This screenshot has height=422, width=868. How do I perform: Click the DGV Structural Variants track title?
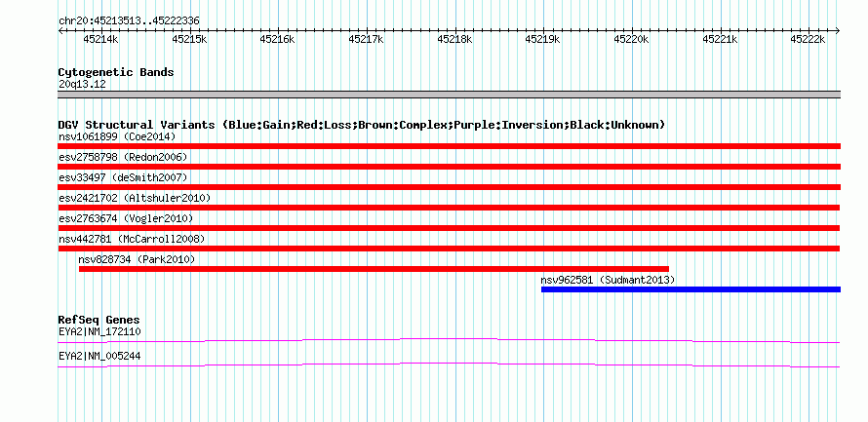pos(362,125)
